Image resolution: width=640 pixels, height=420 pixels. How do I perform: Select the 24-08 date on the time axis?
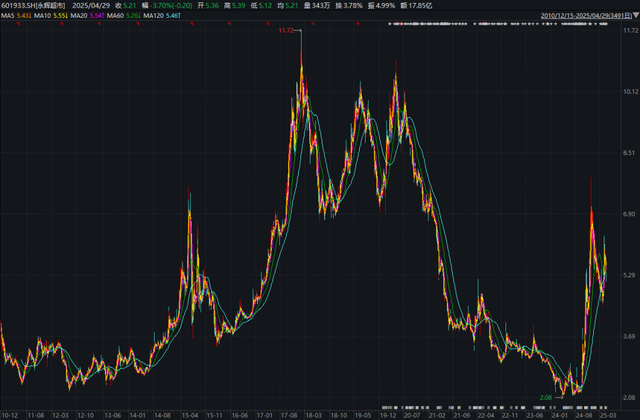tap(584, 415)
